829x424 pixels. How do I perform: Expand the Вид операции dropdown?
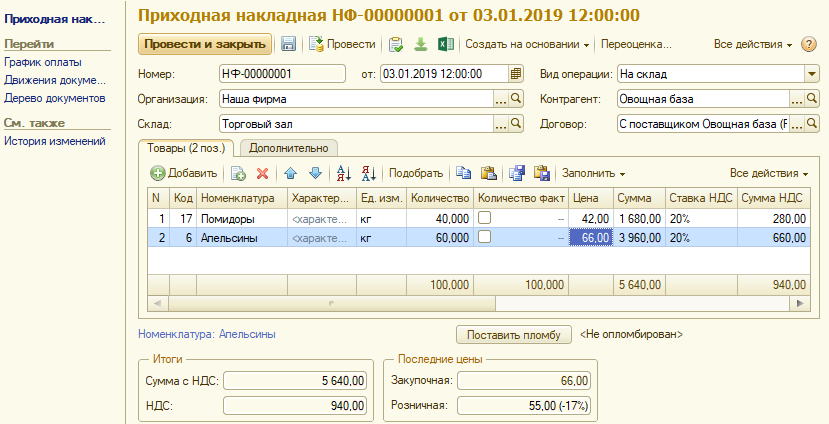811,74
